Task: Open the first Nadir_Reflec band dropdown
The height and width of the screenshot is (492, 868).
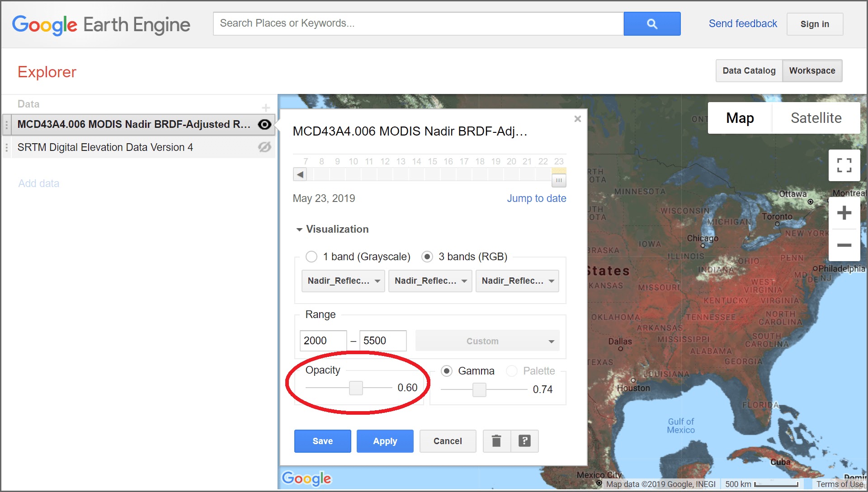Action: (x=343, y=281)
